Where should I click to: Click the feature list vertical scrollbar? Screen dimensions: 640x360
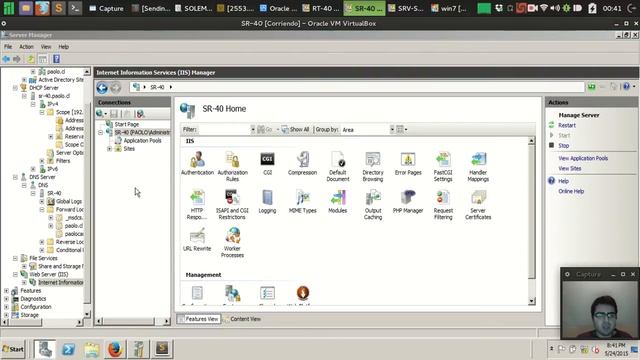(x=531, y=212)
